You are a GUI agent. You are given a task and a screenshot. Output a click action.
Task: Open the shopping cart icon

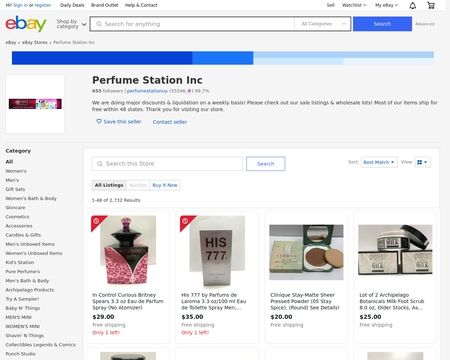[431, 5]
